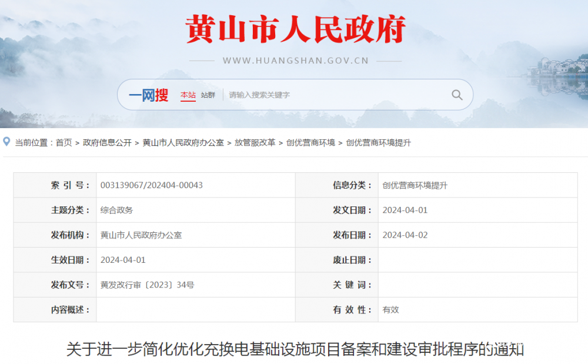588x364 pixels.
Task: Switch to the 站群 search tab
Action: pos(208,95)
